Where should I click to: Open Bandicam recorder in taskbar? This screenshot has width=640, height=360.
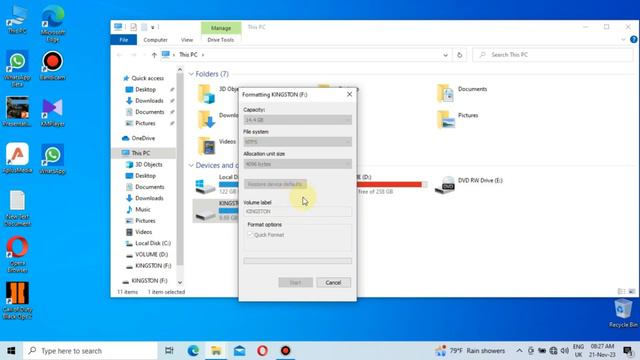[285, 351]
